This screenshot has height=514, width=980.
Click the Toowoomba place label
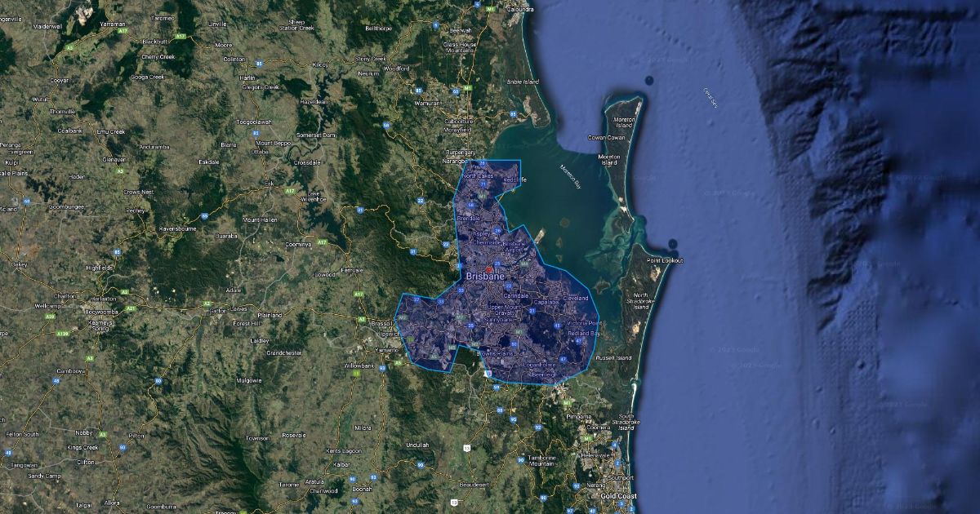point(102,311)
